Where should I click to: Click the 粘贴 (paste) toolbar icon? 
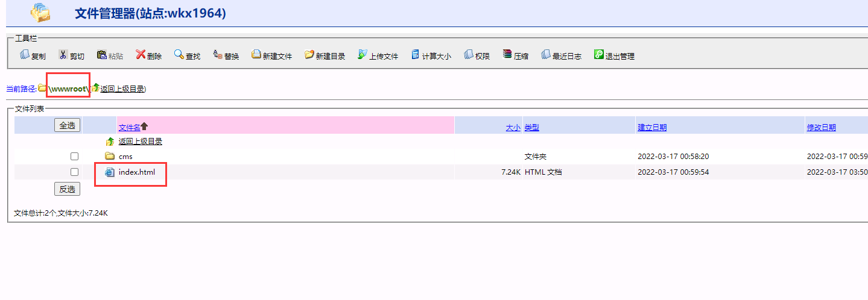(102, 55)
